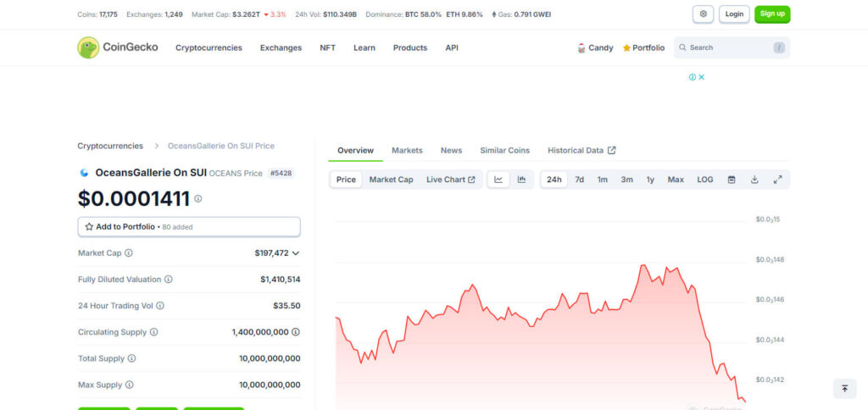Click the Fully Diluted Valuation info icon
Image resolution: width=868 pixels, height=410 pixels.
[169, 280]
